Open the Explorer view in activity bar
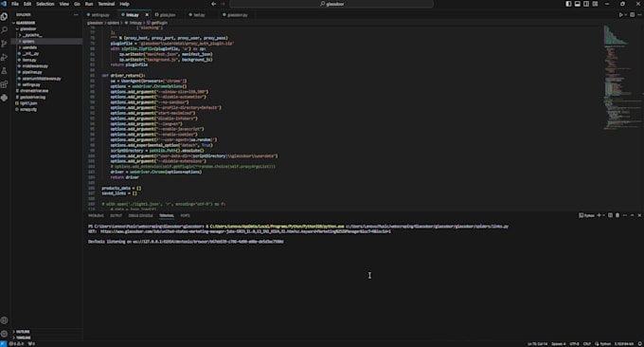This screenshot has height=347, width=644. [5, 17]
